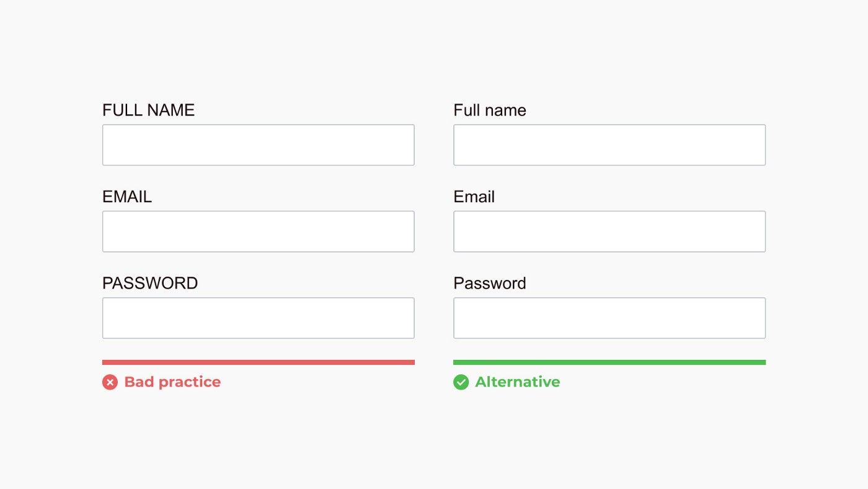The image size is (868, 489).
Task: Focus the uppercase EMAIL input field
Action: pyautogui.click(x=259, y=231)
